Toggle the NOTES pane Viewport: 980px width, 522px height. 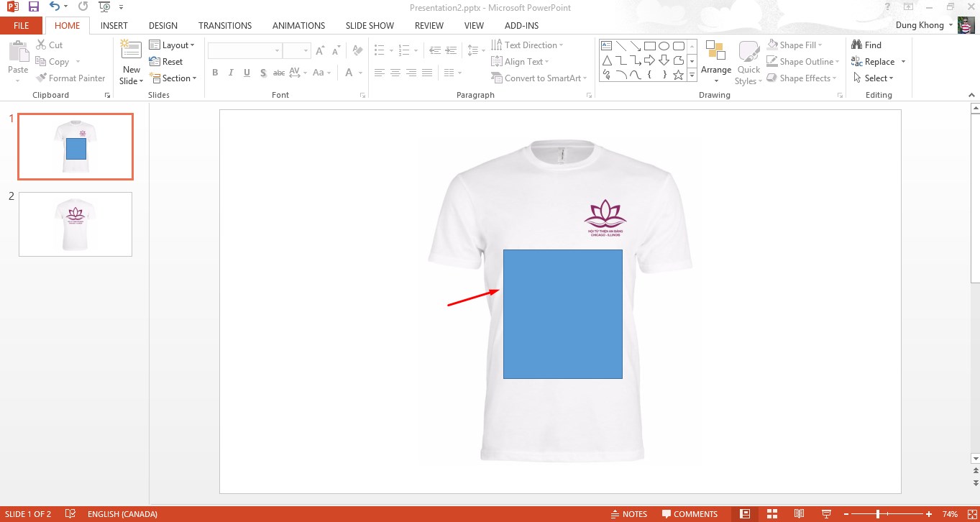coord(628,514)
